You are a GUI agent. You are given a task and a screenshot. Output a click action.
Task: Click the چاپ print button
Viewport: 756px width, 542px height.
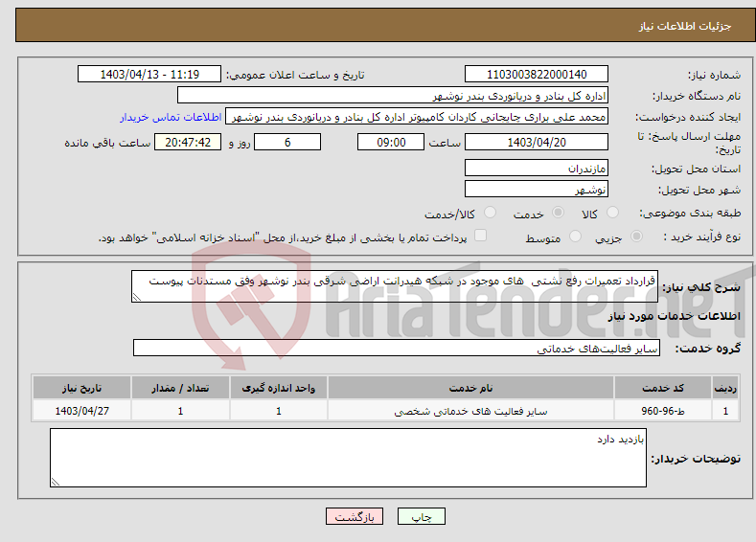(x=422, y=516)
